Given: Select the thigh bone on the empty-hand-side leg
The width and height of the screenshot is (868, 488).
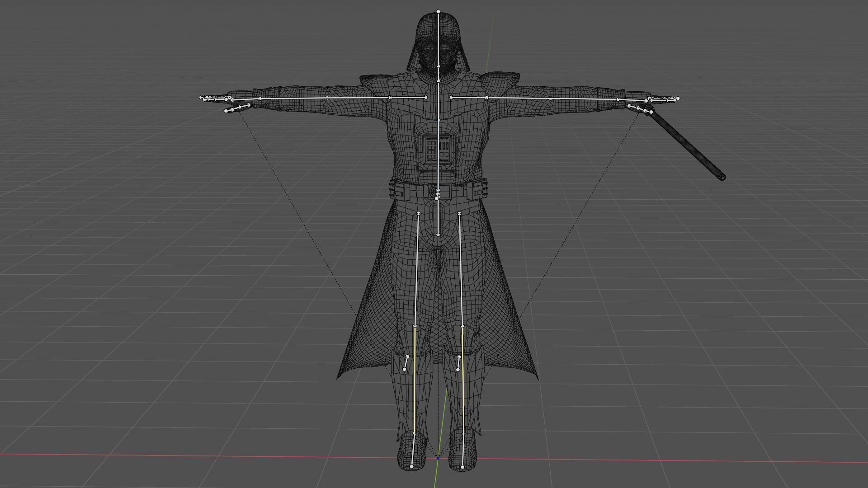Looking at the screenshot, I should (x=417, y=269).
